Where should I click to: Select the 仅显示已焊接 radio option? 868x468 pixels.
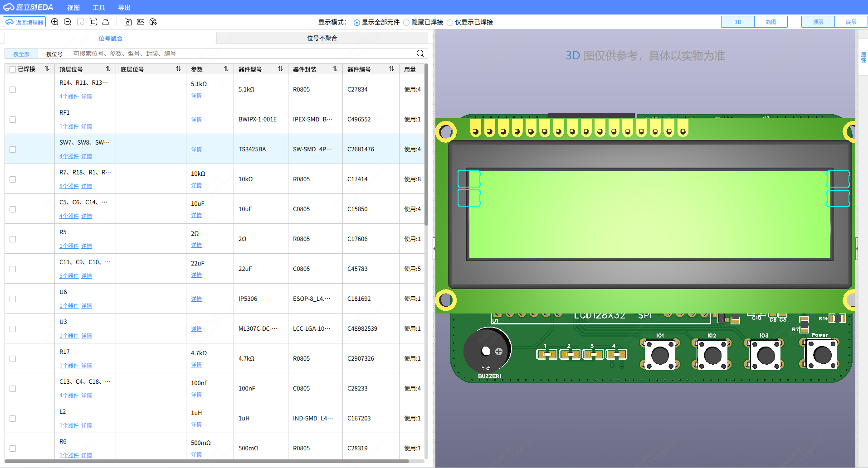click(450, 23)
